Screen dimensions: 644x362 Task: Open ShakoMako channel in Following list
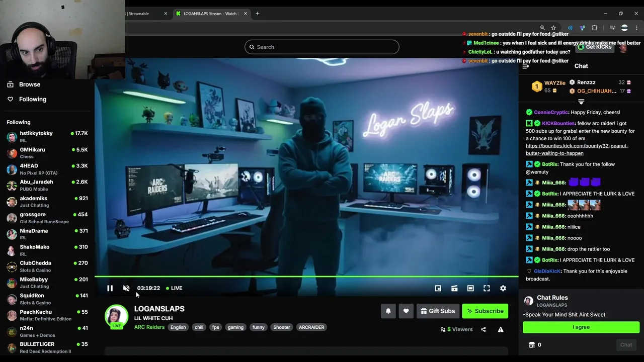47,250
